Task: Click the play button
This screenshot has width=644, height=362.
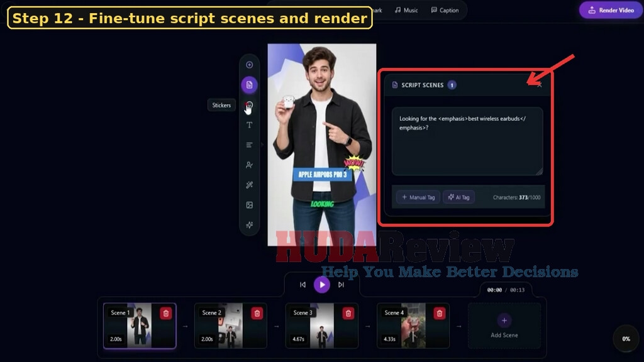Action: point(322,285)
